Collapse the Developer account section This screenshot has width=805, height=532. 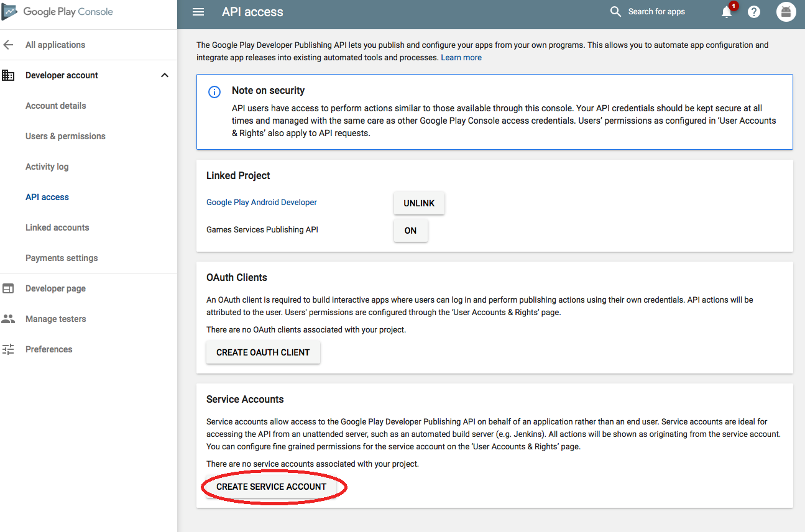[164, 75]
